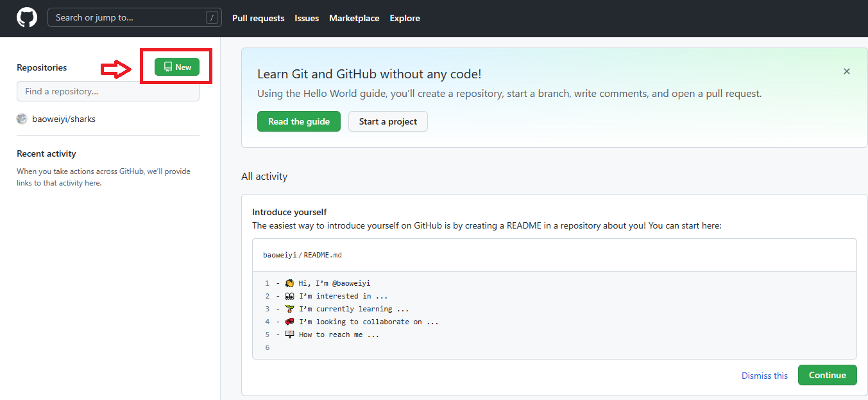The image size is (868, 400).
Task: Click the 'Start a project' button
Action: [388, 121]
